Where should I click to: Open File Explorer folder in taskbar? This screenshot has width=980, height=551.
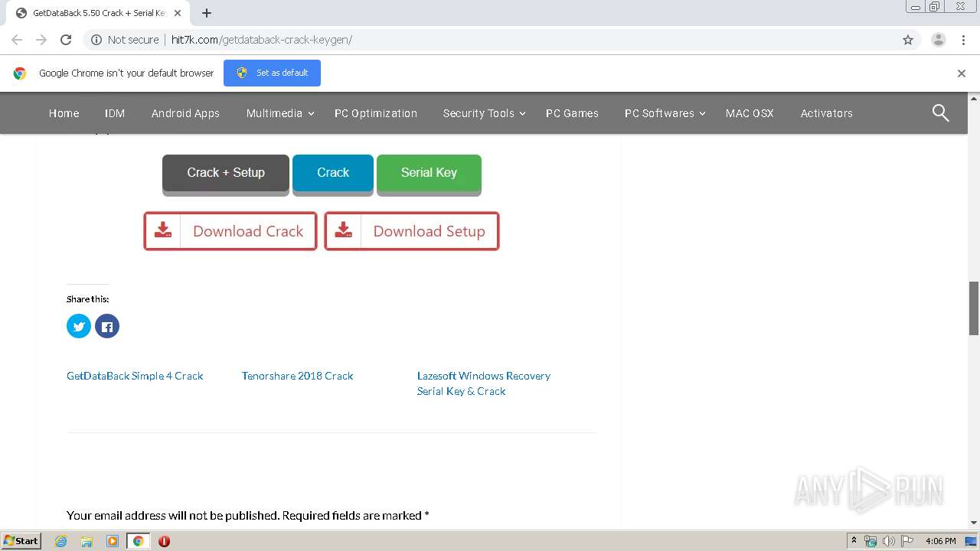coord(87,541)
